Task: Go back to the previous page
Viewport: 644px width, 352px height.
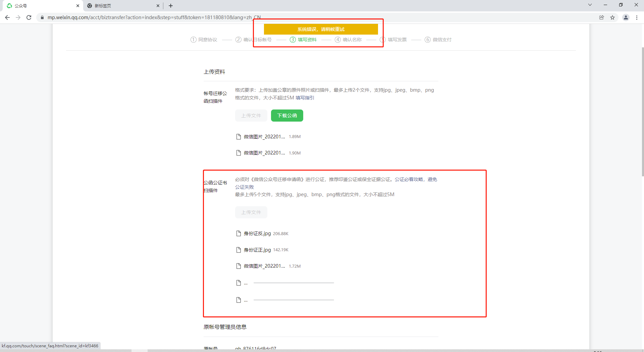Action: 7,17
